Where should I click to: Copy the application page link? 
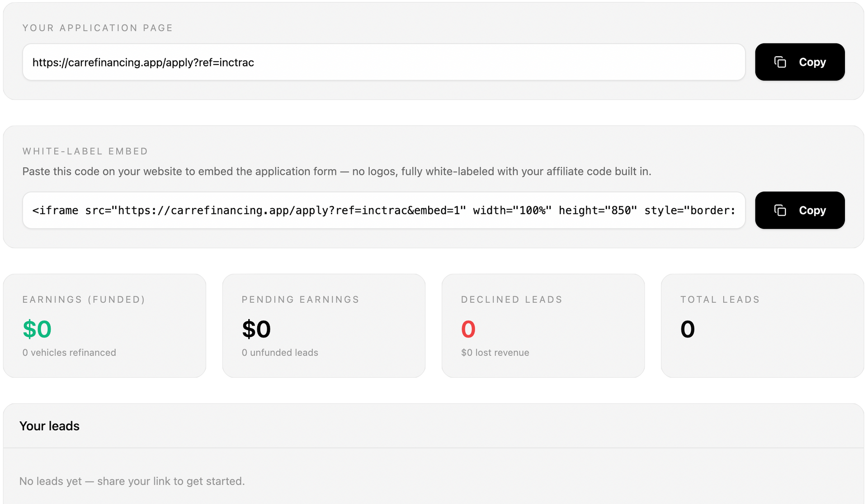pyautogui.click(x=800, y=62)
